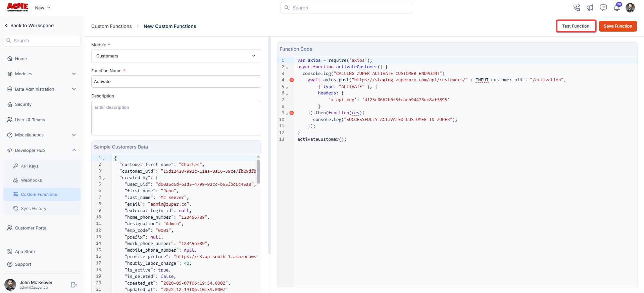Open the phone call icon in header
The height and width of the screenshot is (293, 644).
click(577, 8)
